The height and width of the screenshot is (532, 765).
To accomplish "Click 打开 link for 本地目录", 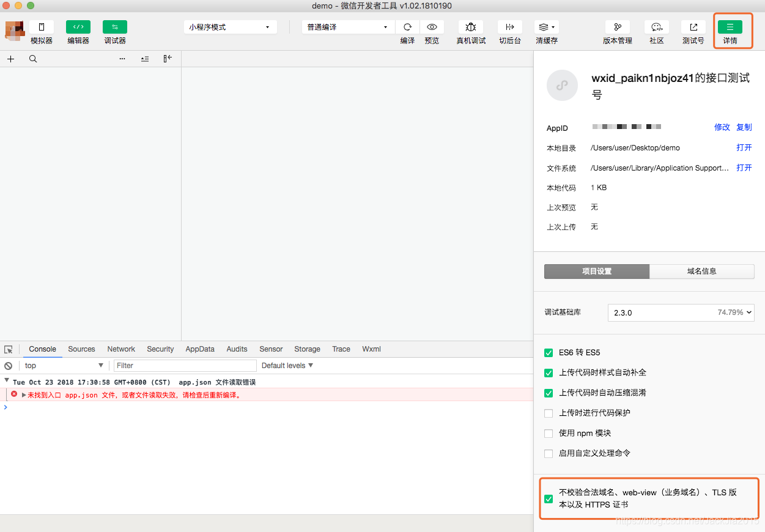I will (x=744, y=147).
